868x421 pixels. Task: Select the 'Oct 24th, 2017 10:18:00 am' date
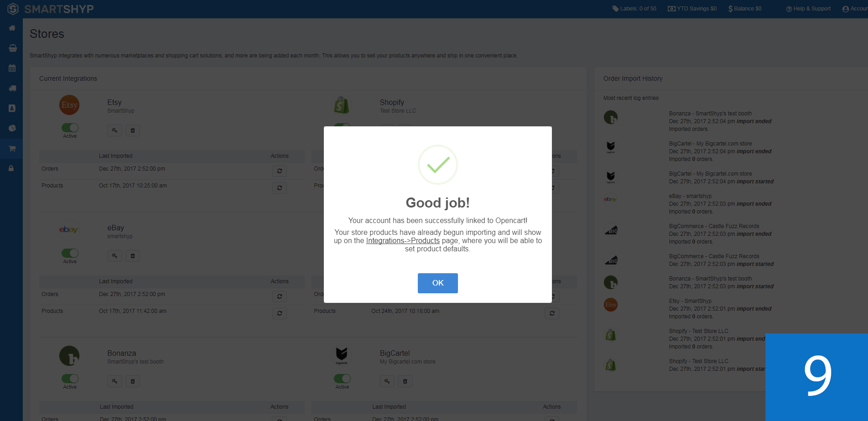[405, 311]
